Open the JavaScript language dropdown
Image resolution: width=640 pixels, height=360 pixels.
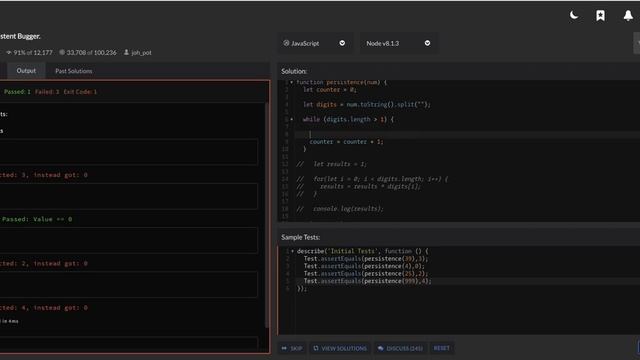tap(315, 43)
